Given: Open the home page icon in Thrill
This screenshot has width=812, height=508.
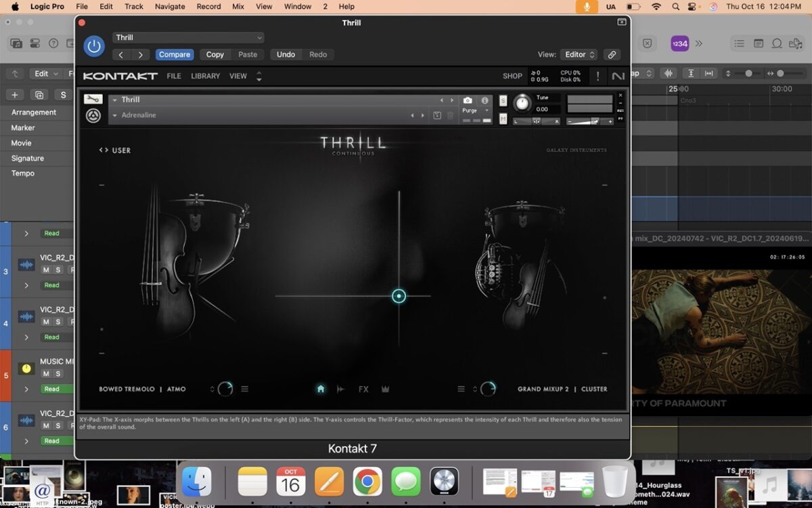Looking at the screenshot, I should (321, 389).
